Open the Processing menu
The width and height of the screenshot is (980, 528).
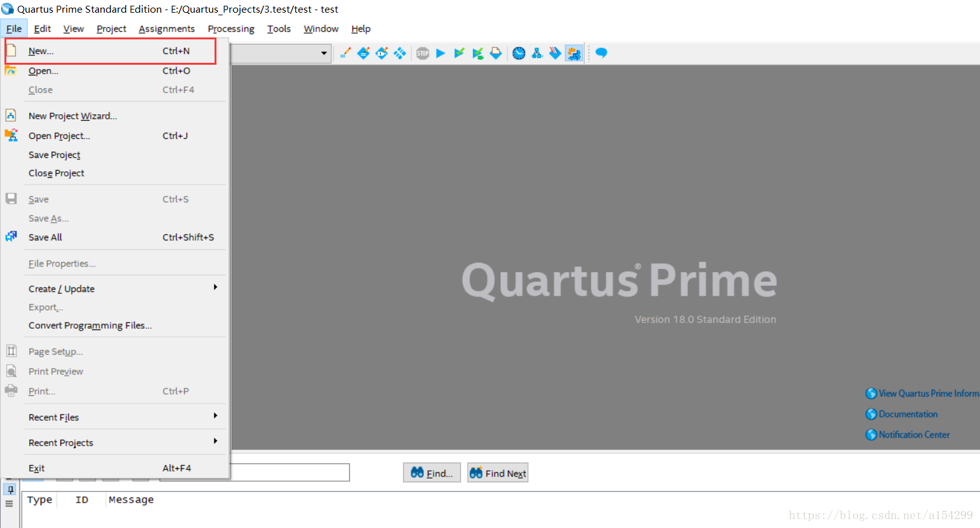click(x=231, y=29)
